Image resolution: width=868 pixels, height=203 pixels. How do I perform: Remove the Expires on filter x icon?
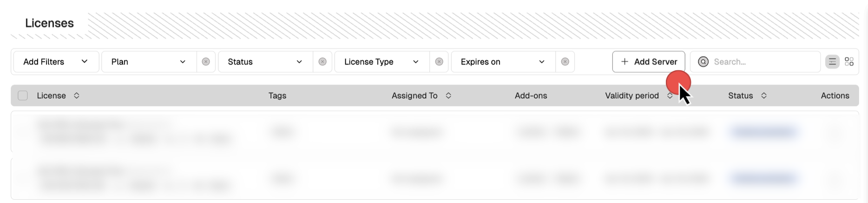[x=565, y=62]
